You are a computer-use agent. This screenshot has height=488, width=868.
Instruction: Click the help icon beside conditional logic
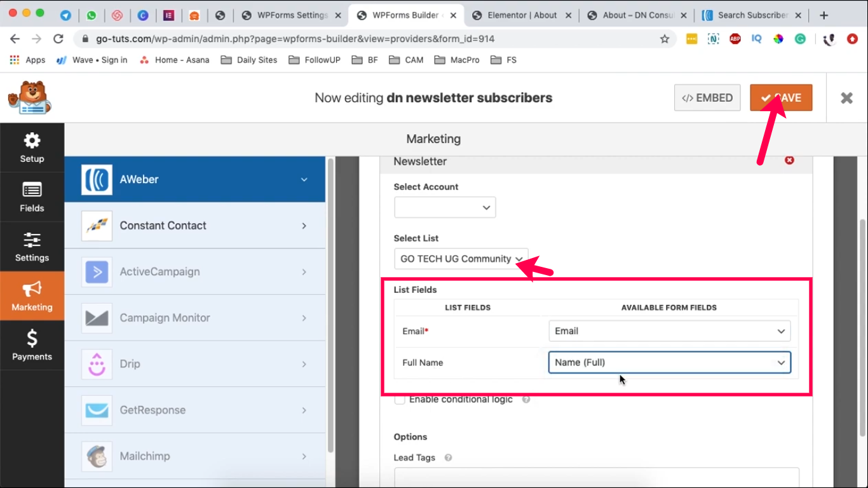[526, 400]
